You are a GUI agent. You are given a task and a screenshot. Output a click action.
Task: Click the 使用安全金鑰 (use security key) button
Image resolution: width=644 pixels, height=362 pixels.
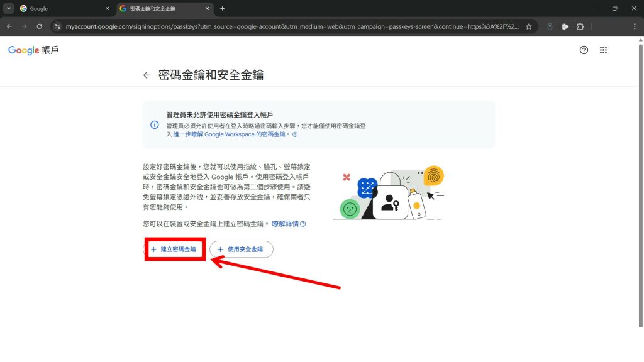pos(241,250)
